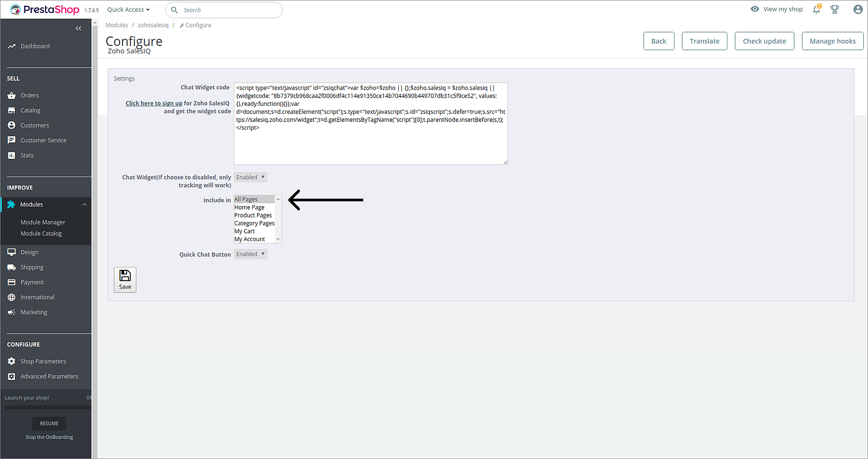Click the 'Click here to sign up' link
868x459 pixels.
coord(154,103)
